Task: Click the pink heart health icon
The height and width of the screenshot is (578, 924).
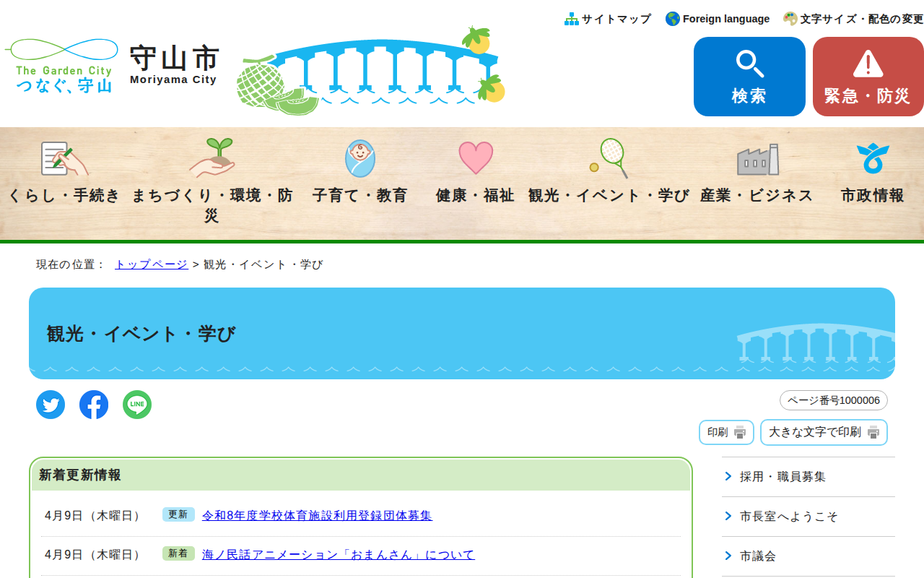Action: [476, 158]
